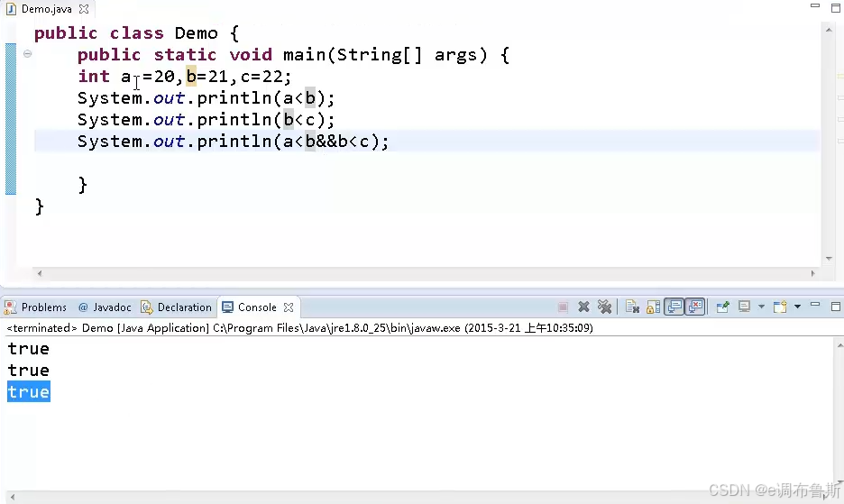Click the editor scroll-up arrow
This screenshot has width=844, height=504.
pos(829,30)
